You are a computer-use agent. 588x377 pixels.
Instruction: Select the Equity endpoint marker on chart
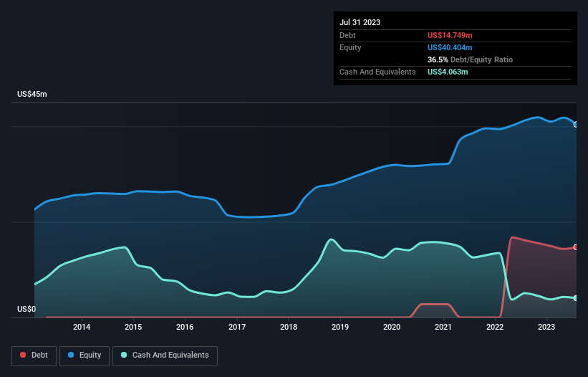[576, 125]
